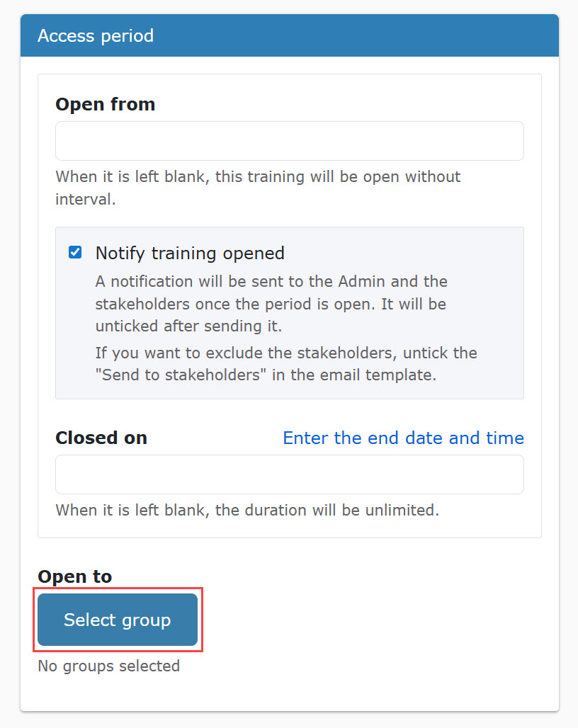Screen dimensions: 578x728
Task: Tick the Notify training opened checkbox
Action: [75, 253]
